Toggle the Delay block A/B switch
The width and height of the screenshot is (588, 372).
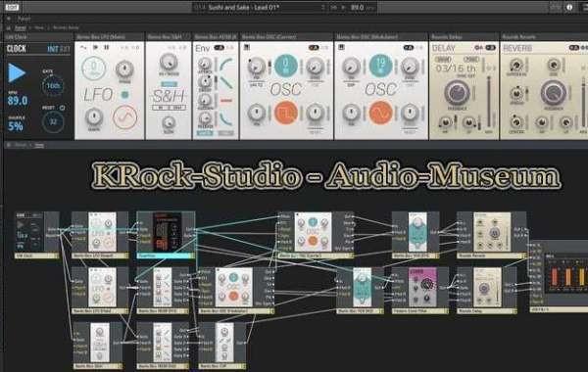click(490, 48)
